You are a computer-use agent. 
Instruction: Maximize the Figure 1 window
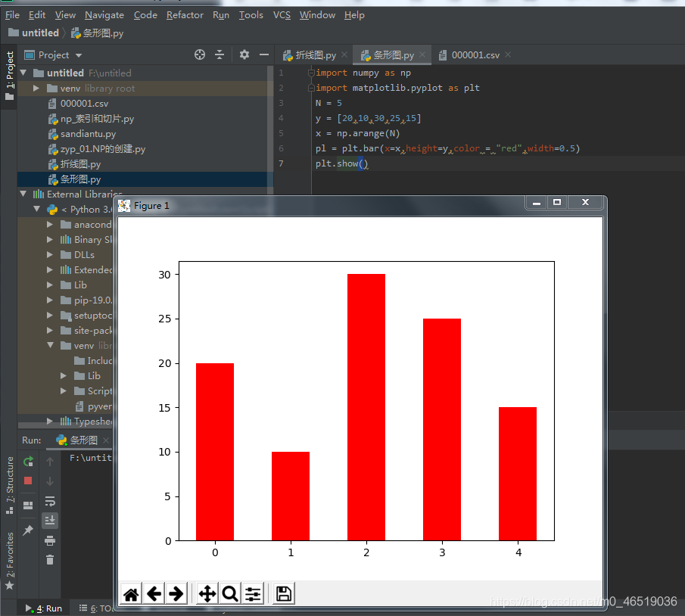tap(556, 202)
